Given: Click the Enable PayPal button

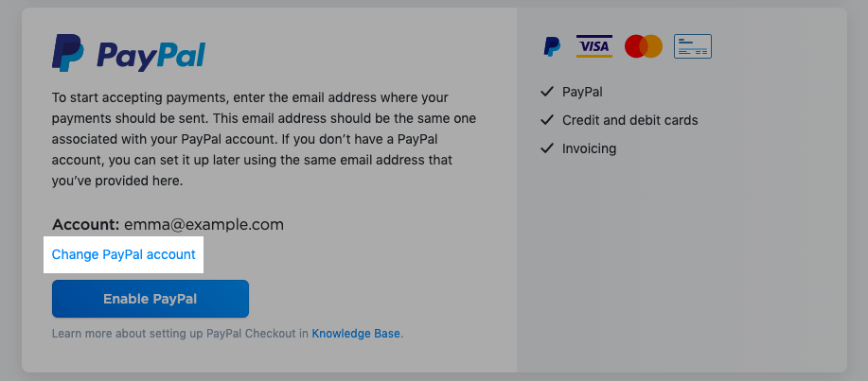Looking at the screenshot, I should coord(150,299).
